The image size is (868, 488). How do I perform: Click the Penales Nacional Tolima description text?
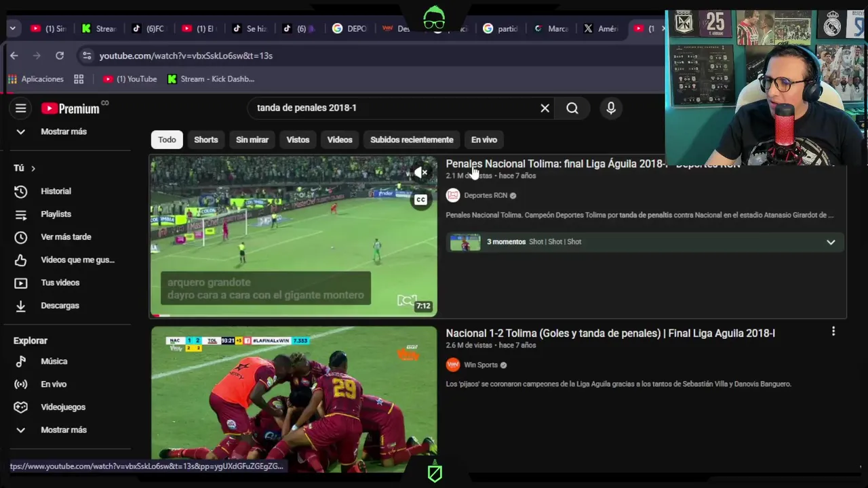(639, 215)
